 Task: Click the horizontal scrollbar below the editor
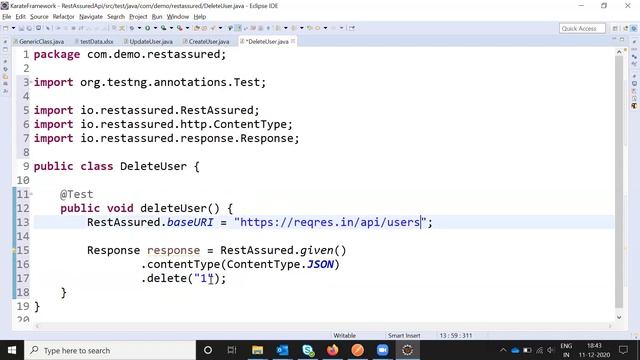(x=324, y=326)
